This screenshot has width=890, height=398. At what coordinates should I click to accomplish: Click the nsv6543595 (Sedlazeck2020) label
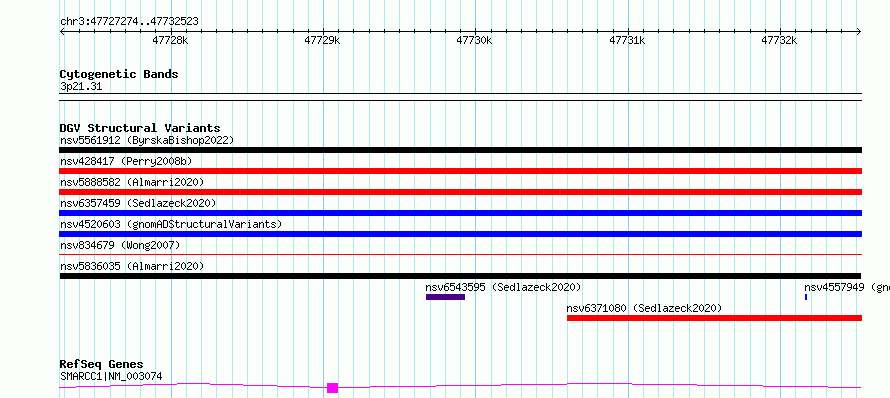pyautogui.click(x=503, y=287)
